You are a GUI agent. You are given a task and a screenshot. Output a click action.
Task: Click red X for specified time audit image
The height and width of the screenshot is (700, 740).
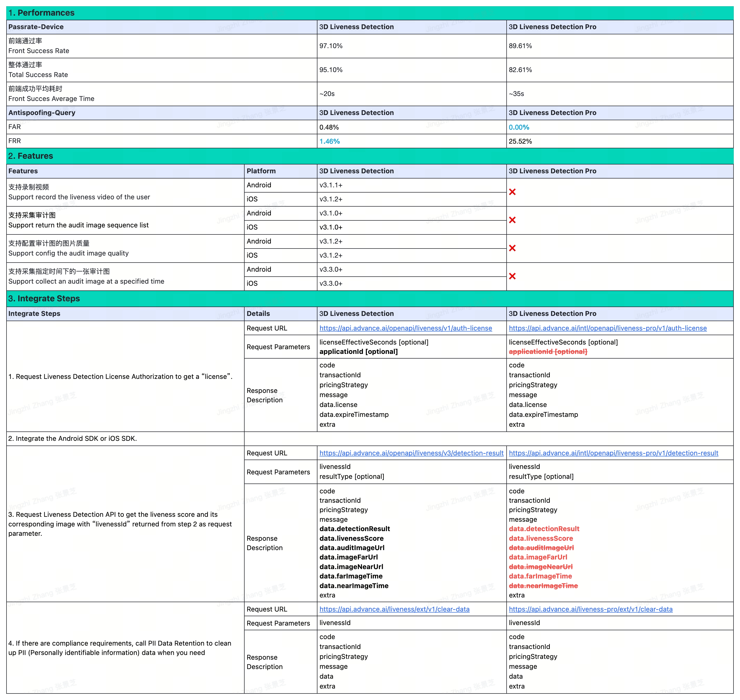tap(512, 276)
